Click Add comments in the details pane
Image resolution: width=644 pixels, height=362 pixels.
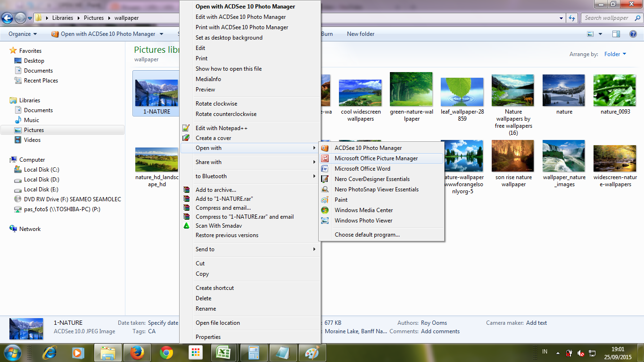(440, 331)
